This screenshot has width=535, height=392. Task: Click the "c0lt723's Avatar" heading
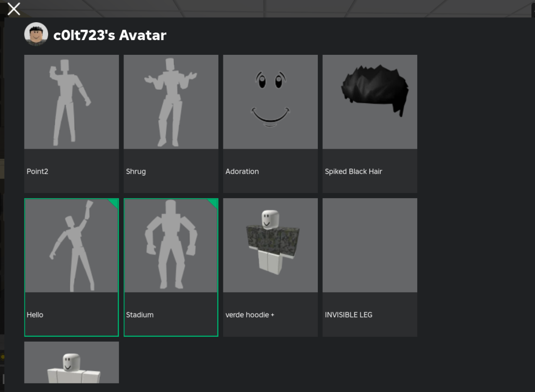(110, 35)
